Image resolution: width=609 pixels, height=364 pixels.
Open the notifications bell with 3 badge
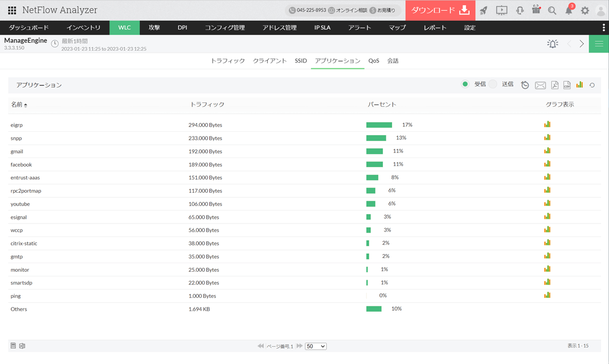569,10
